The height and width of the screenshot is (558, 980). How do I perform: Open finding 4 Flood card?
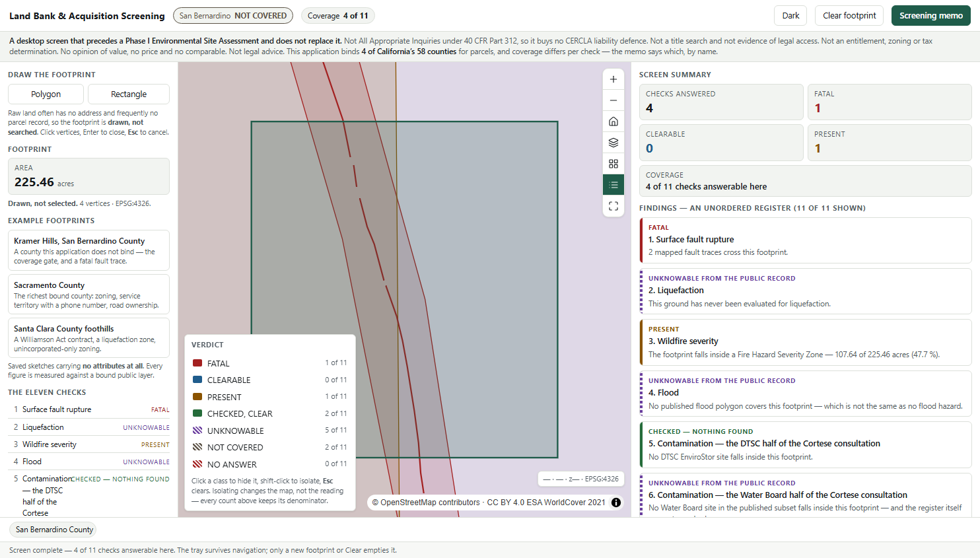click(x=806, y=394)
